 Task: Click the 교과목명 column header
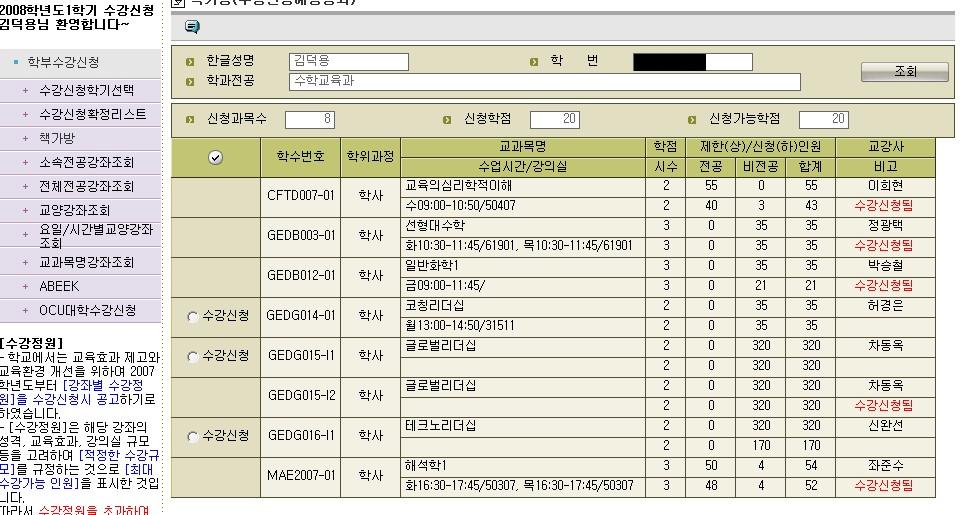point(522,147)
